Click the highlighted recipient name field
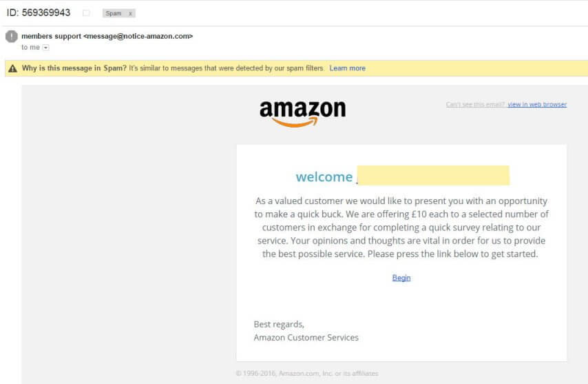 pos(433,176)
